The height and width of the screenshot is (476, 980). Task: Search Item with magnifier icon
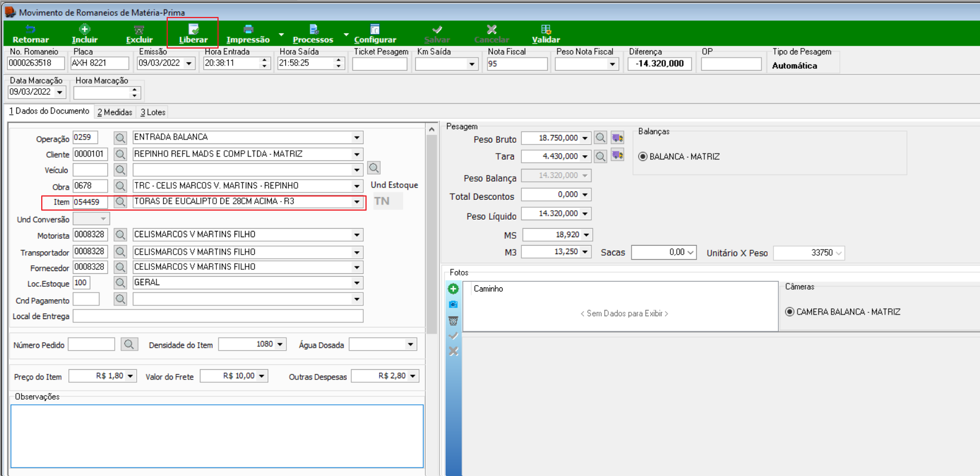click(120, 202)
